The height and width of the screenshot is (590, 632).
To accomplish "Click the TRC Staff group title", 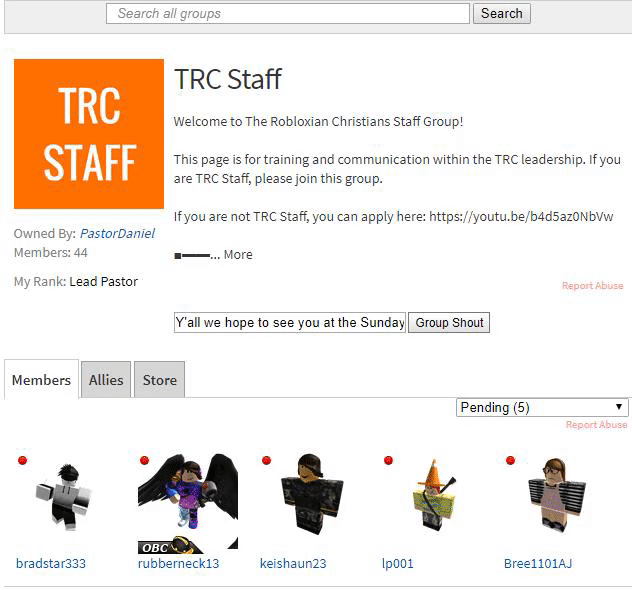I will pos(228,79).
